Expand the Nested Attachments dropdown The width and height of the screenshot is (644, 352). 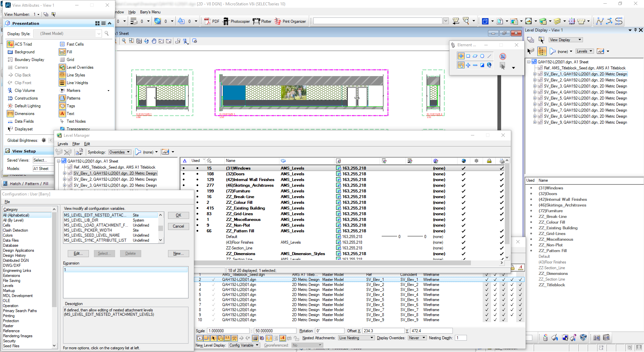tap(356, 338)
